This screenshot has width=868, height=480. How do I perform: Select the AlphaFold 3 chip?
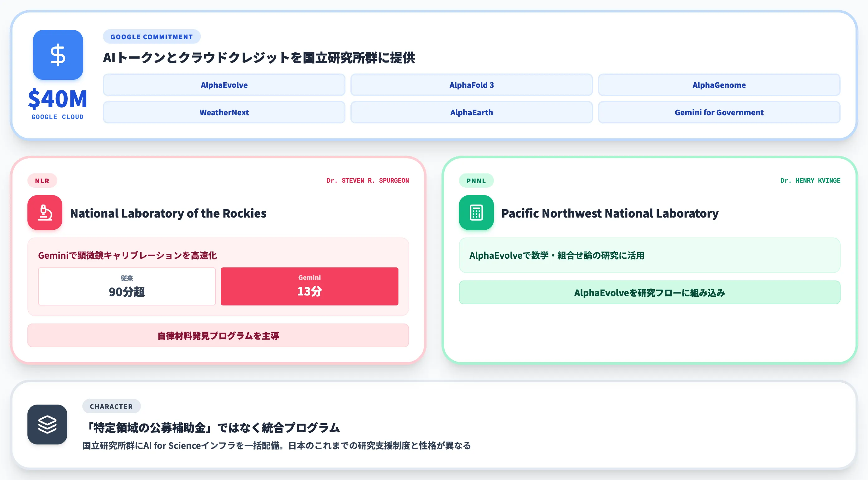471,85
